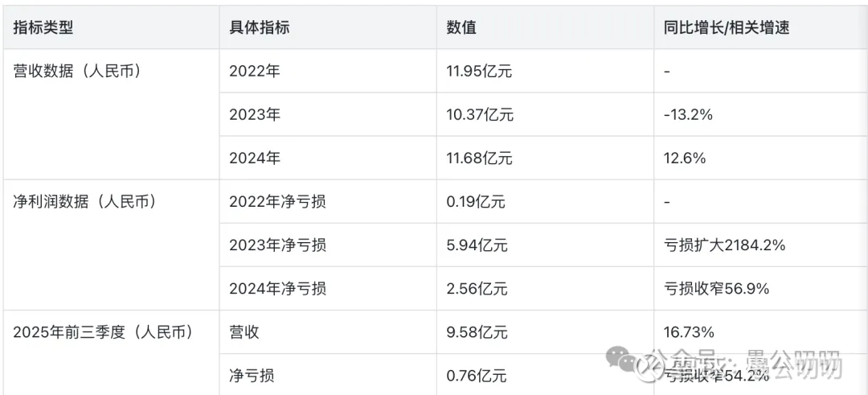Click the WeChat logo in the watermark
868x395 pixels.
coord(621,360)
